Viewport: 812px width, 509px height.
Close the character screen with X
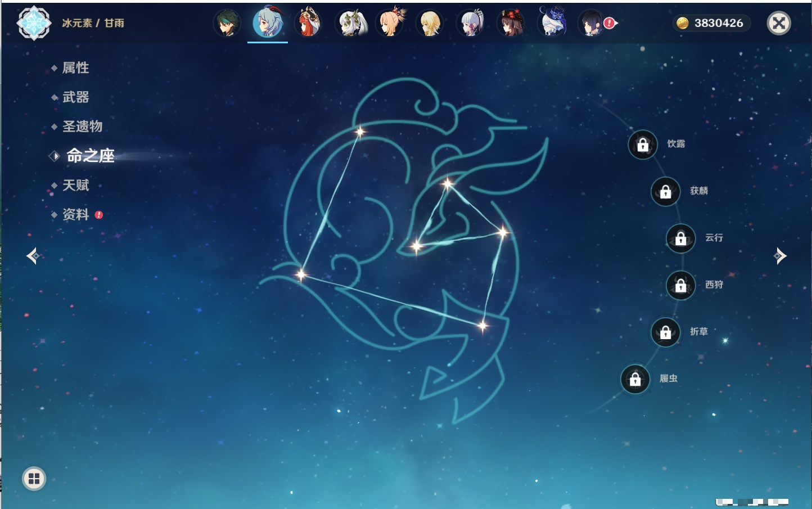[779, 23]
